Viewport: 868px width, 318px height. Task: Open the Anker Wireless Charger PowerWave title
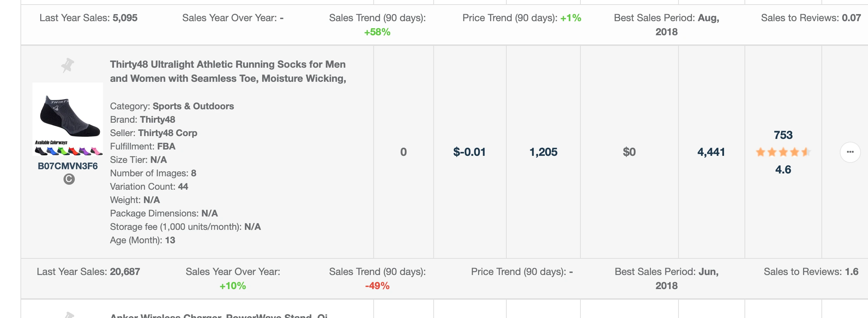click(219, 315)
